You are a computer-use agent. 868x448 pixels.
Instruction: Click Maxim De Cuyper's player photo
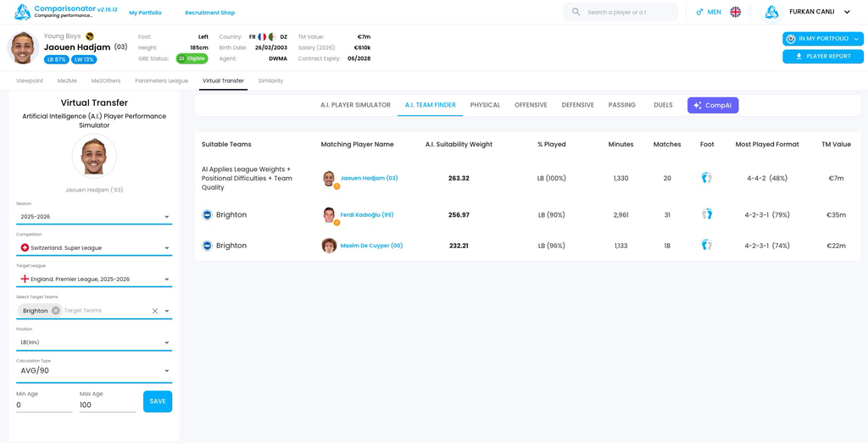pyautogui.click(x=329, y=246)
